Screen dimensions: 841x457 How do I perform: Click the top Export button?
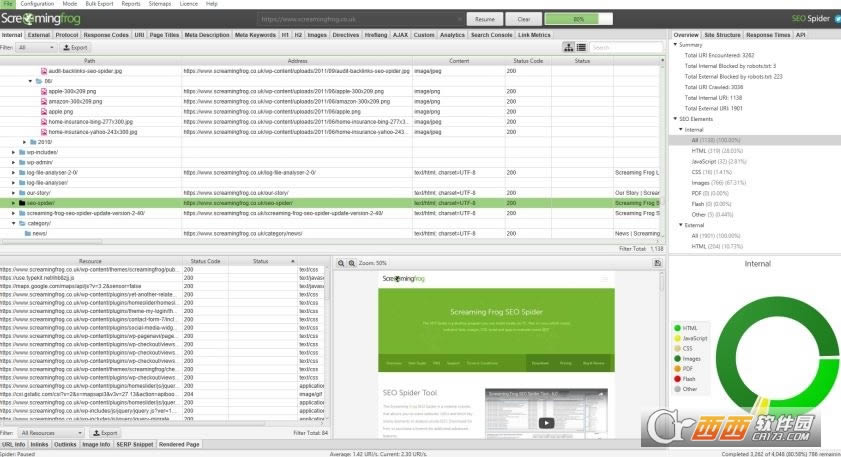click(x=75, y=48)
